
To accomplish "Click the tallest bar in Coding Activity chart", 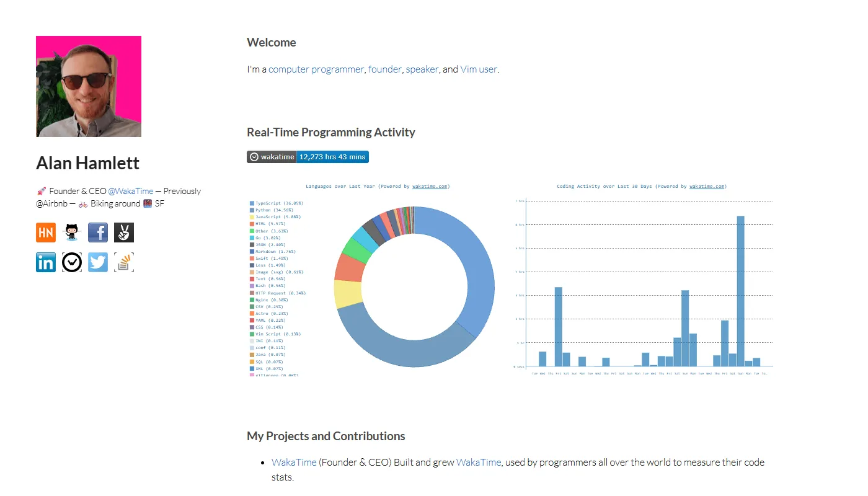I will tap(740, 291).
